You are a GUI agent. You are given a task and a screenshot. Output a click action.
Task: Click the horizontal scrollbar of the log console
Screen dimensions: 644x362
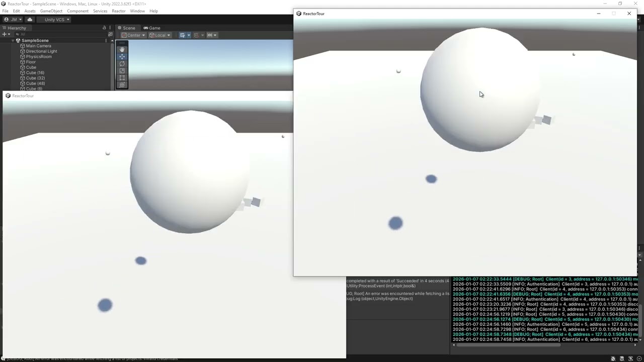pos(508,345)
